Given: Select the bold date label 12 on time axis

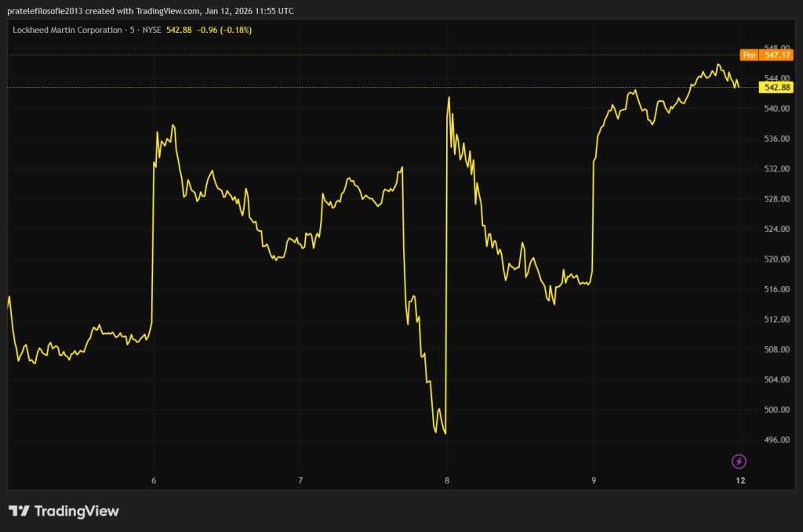Looking at the screenshot, I should (x=740, y=480).
